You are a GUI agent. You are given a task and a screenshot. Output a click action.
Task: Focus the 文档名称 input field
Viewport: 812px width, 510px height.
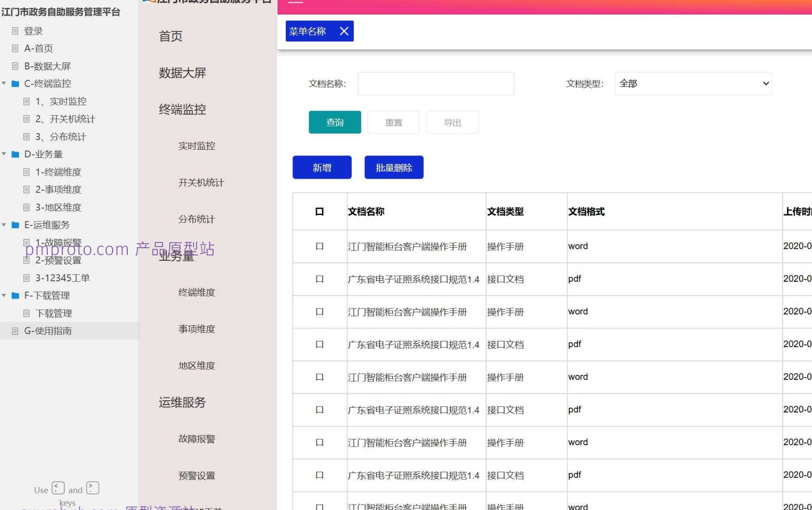click(436, 83)
